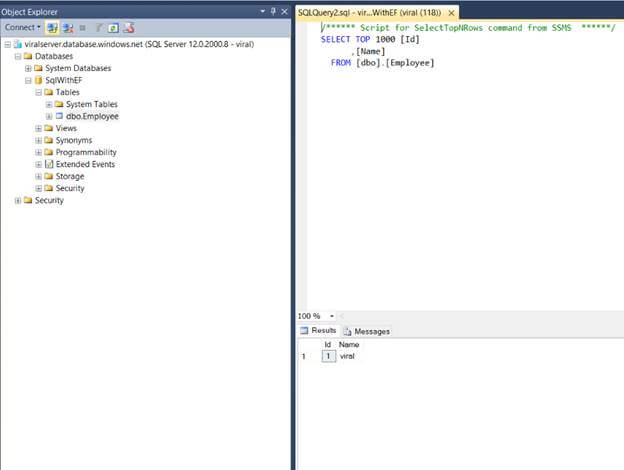Open the 100 % zoom dropdown
The image size is (624, 470).
pos(332,316)
